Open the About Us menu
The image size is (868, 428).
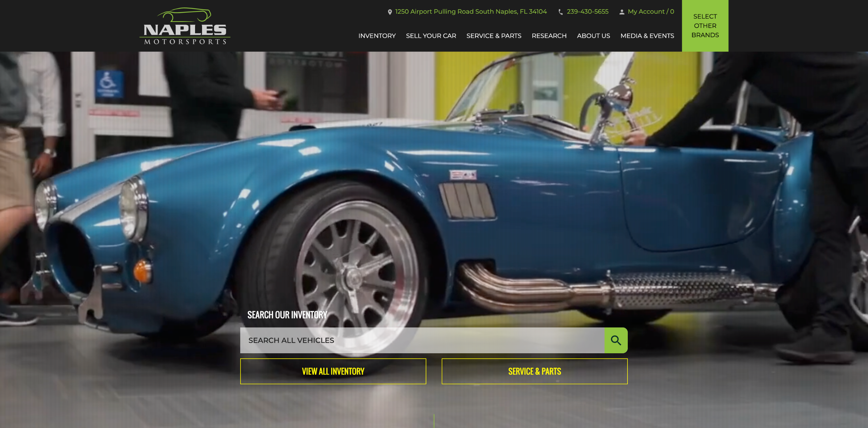click(x=593, y=36)
